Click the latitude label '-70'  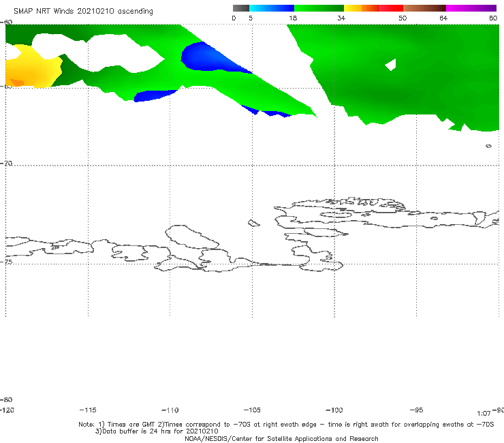(x=6, y=163)
